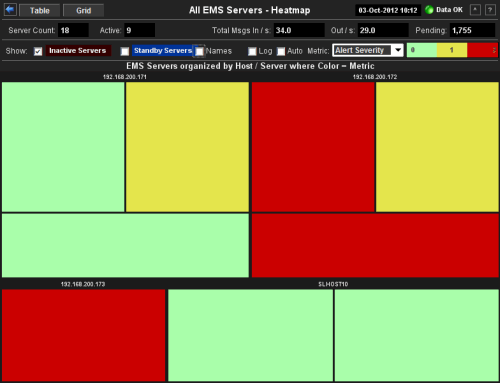Select the wide green cell under 192.168.200.171
This screenshot has height=383, width=500.
tap(125, 245)
